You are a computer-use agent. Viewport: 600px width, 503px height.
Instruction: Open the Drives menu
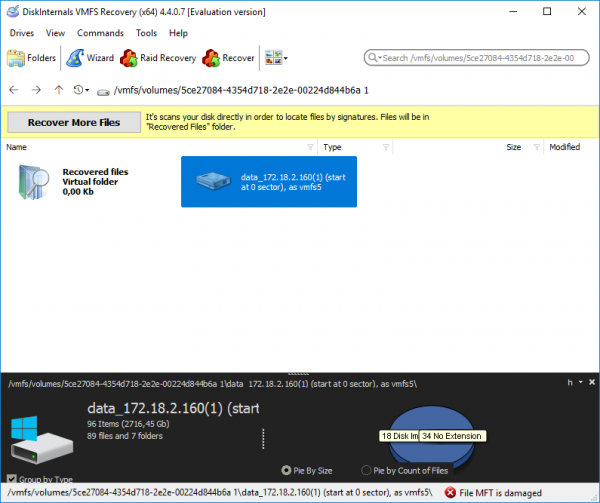click(21, 33)
